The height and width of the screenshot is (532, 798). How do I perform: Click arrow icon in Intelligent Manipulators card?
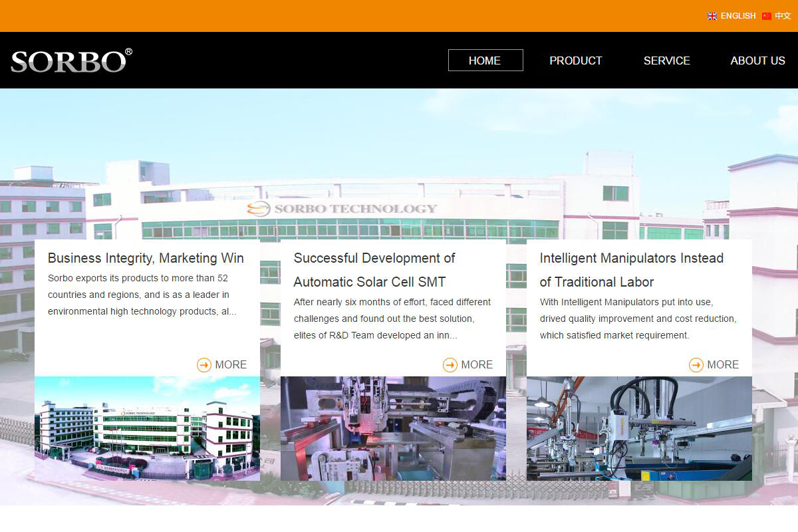click(x=696, y=365)
